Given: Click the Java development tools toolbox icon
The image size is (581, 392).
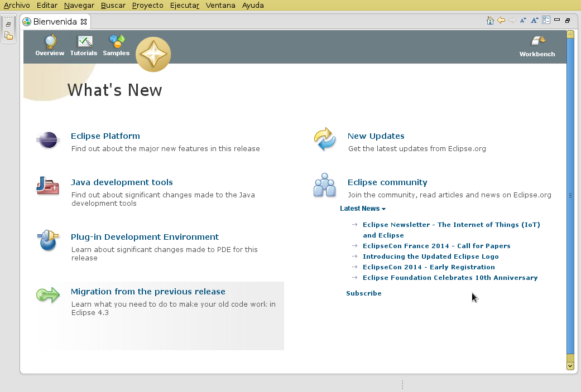Looking at the screenshot, I should coord(48,186).
